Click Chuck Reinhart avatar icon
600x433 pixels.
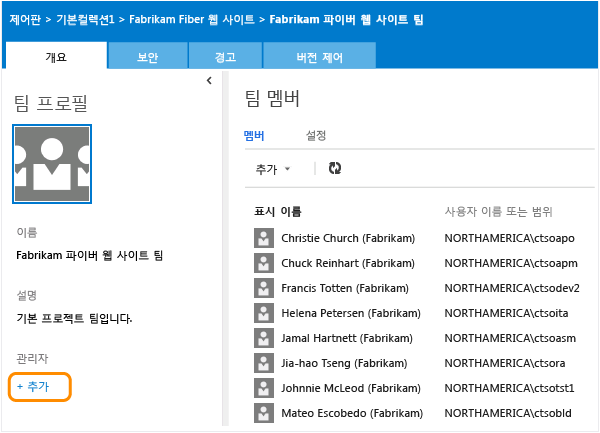pos(264,263)
